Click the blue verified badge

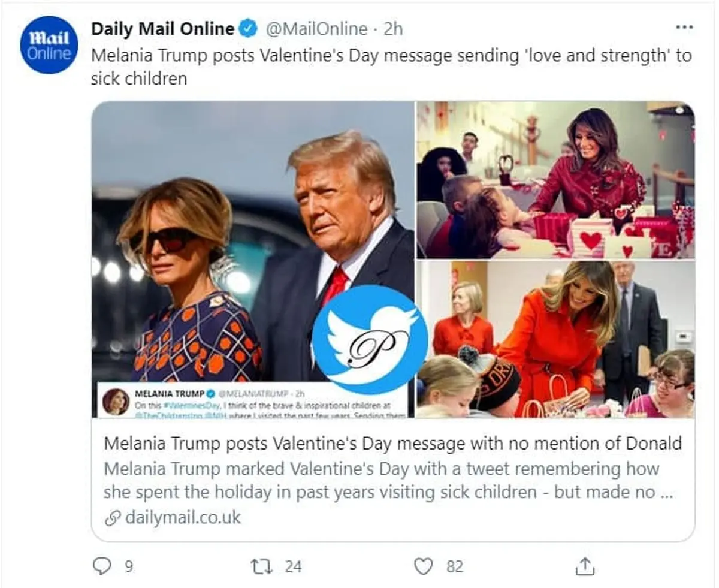[249, 28]
